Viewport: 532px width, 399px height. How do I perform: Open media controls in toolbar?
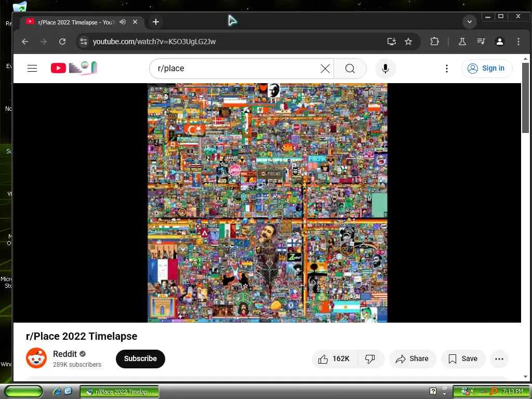[x=481, y=42]
